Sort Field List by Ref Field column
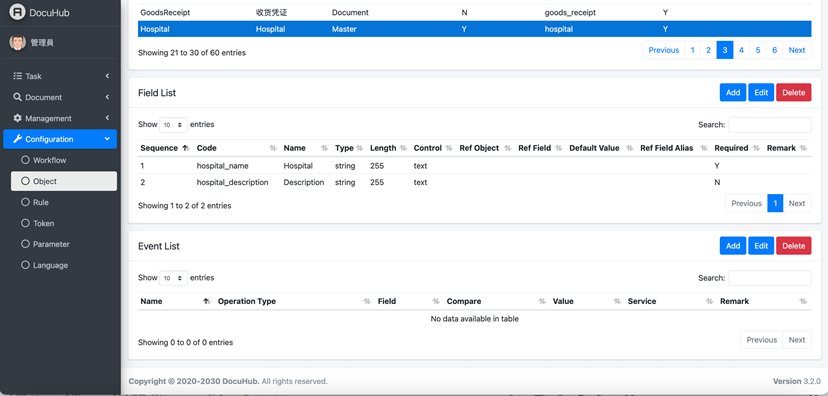 (x=541, y=148)
